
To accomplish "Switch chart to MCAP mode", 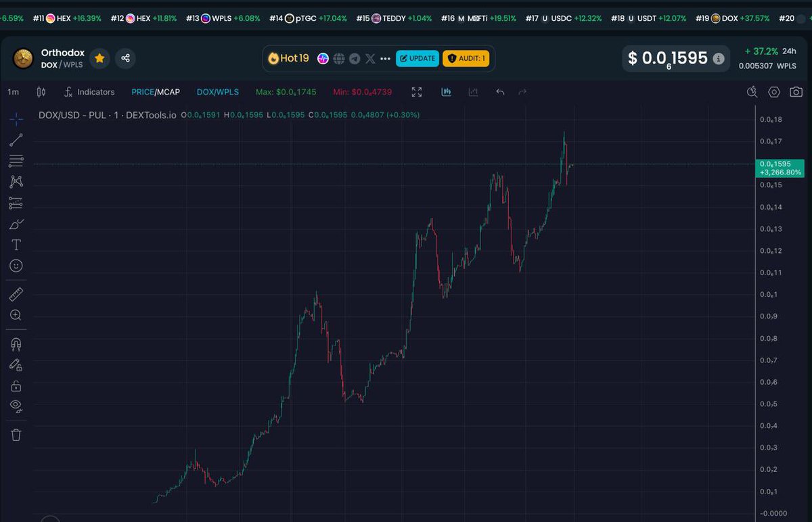I will pos(168,92).
